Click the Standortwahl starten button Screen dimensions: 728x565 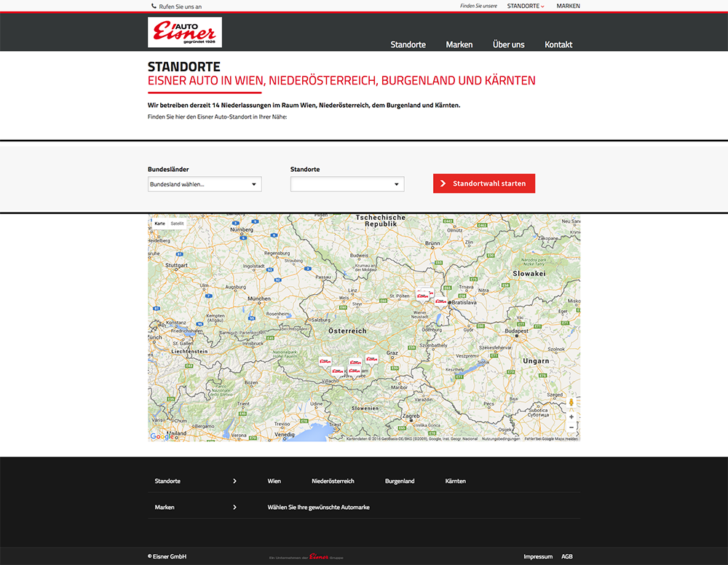point(484,183)
